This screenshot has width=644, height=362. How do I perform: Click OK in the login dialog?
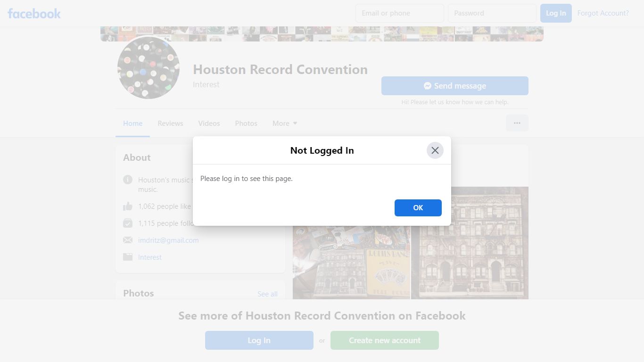pos(418,208)
